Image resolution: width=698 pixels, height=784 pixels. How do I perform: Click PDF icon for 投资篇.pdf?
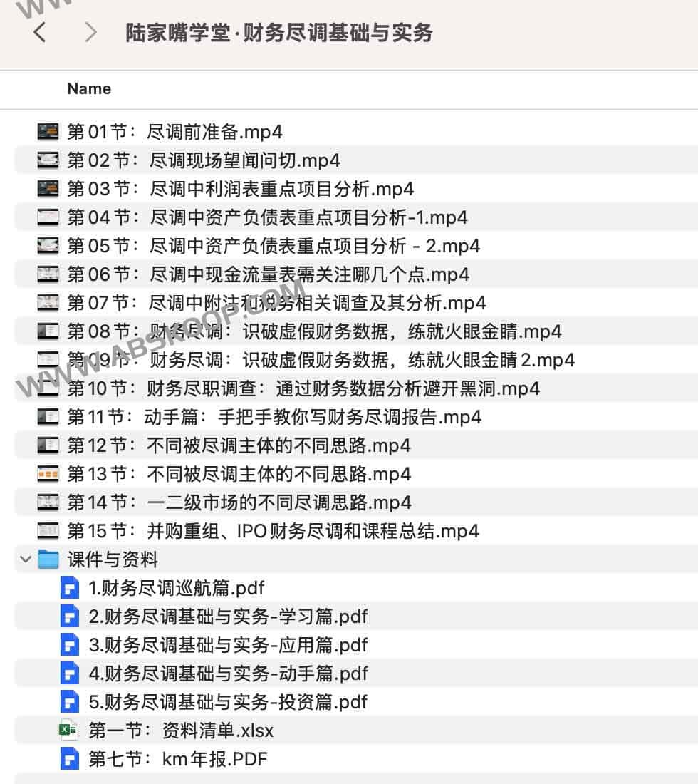point(69,702)
